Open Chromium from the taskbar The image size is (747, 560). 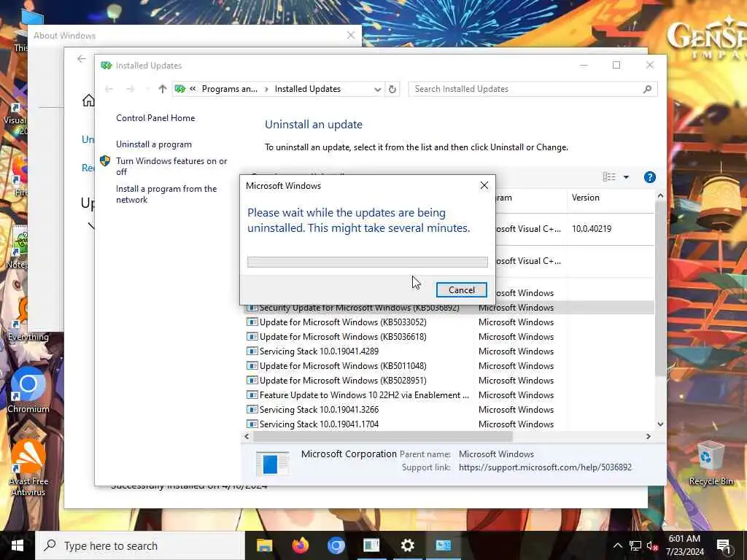[336, 545]
